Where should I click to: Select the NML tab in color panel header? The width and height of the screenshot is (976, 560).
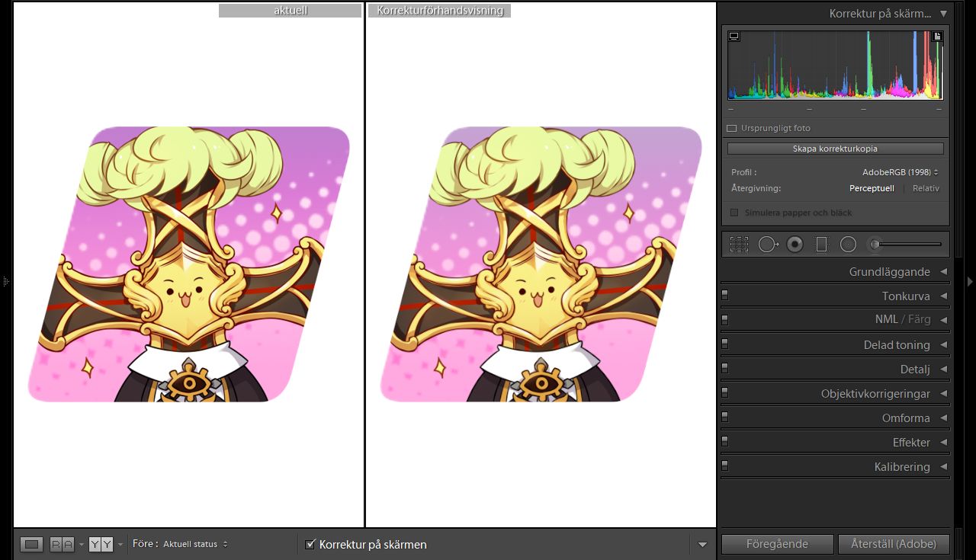click(887, 320)
